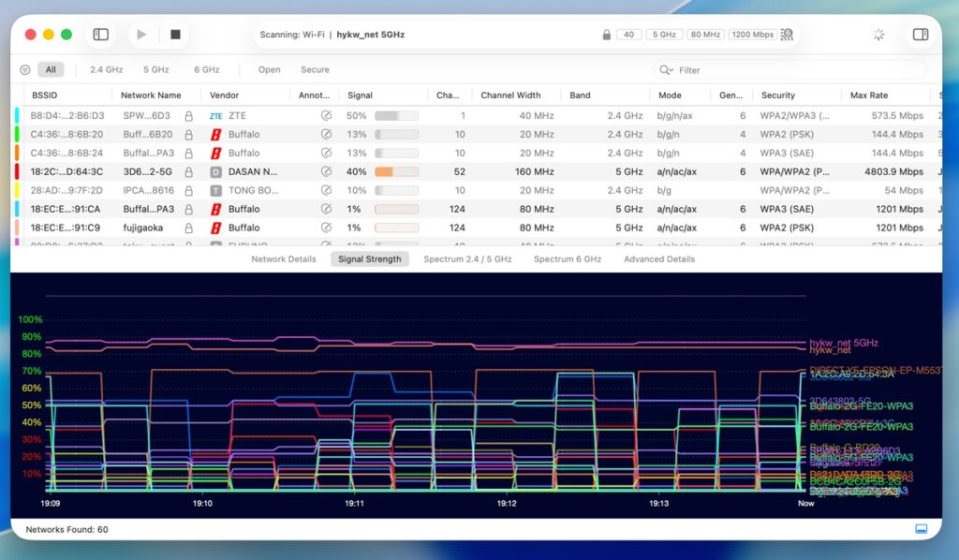Toggle the 5 GHz band filter
The height and width of the screenshot is (560, 959).
pyautogui.click(x=155, y=69)
